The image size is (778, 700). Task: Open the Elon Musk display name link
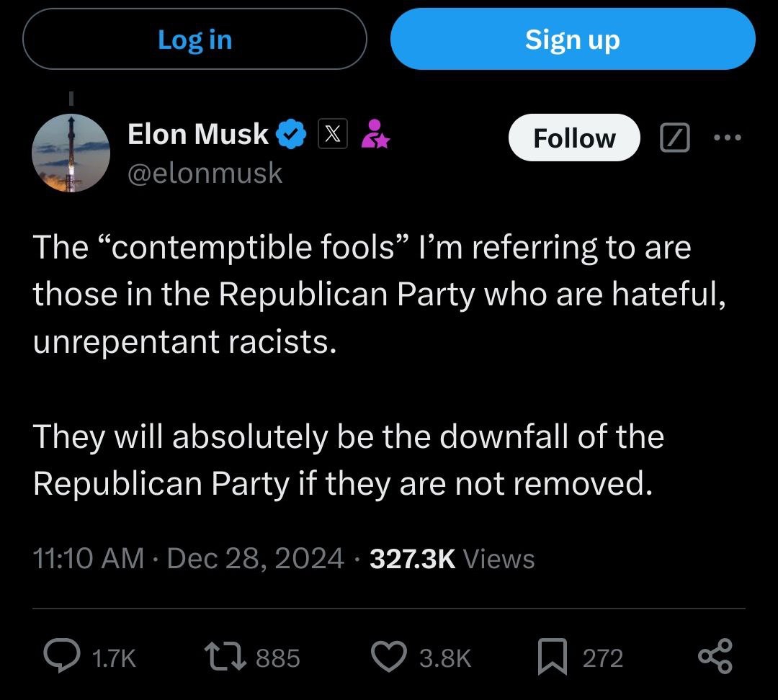[197, 134]
